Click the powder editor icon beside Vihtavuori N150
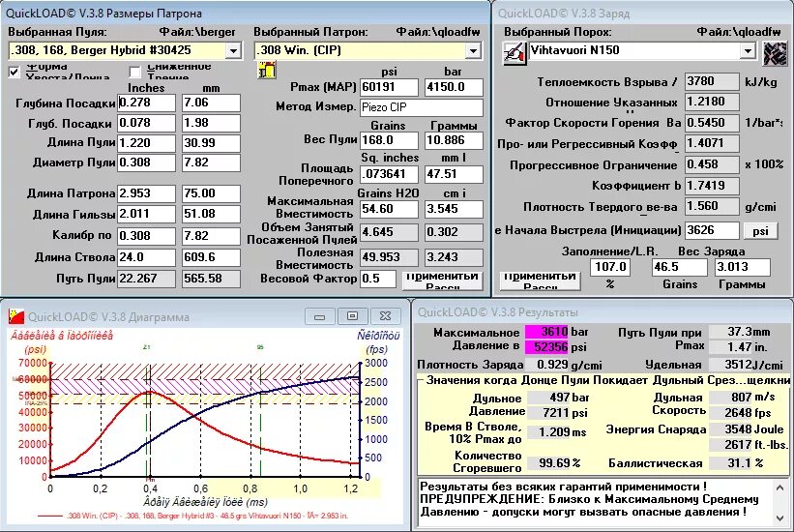This screenshot has height=532, width=794. coord(515,52)
